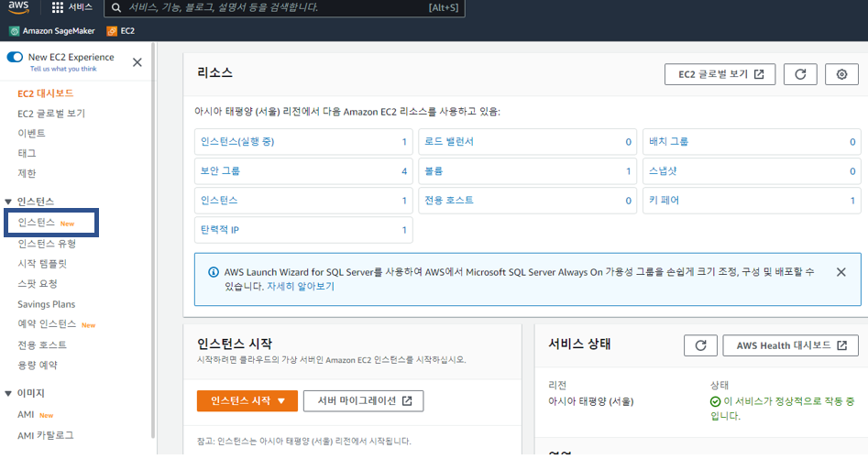Open 보안 그룹 resource link
Image resolution: width=868 pixels, height=470 pixels.
click(220, 170)
